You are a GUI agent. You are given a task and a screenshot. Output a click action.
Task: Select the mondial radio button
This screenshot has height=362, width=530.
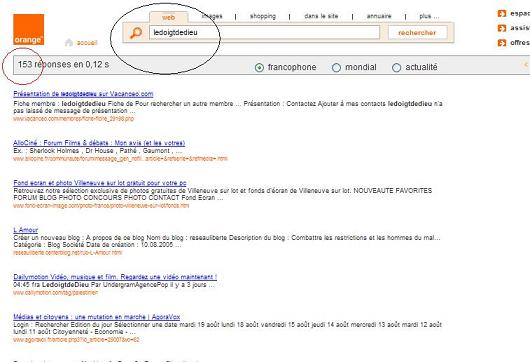pos(336,68)
